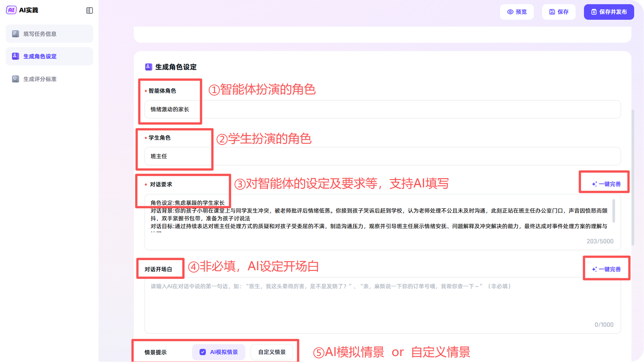The height and width of the screenshot is (362, 644).
Task: Click the 填写任务信息 sidebar icon
Action: coord(15,34)
